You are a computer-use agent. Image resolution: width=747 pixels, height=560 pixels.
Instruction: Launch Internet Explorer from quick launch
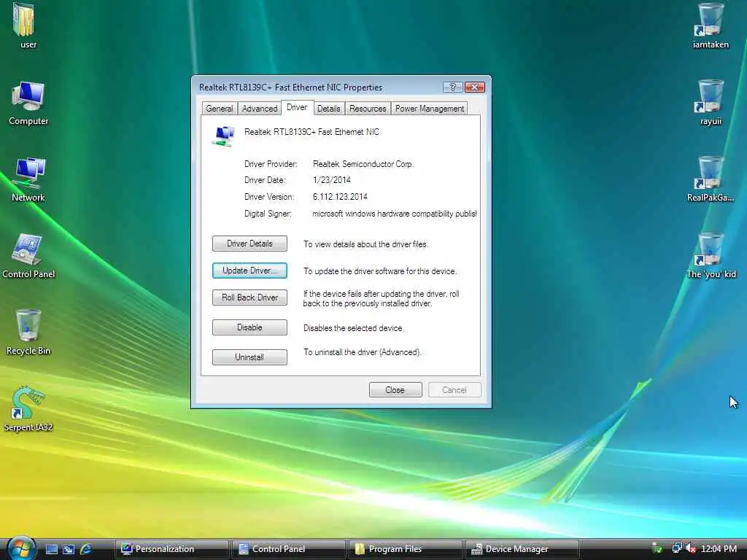click(x=86, y=549)
